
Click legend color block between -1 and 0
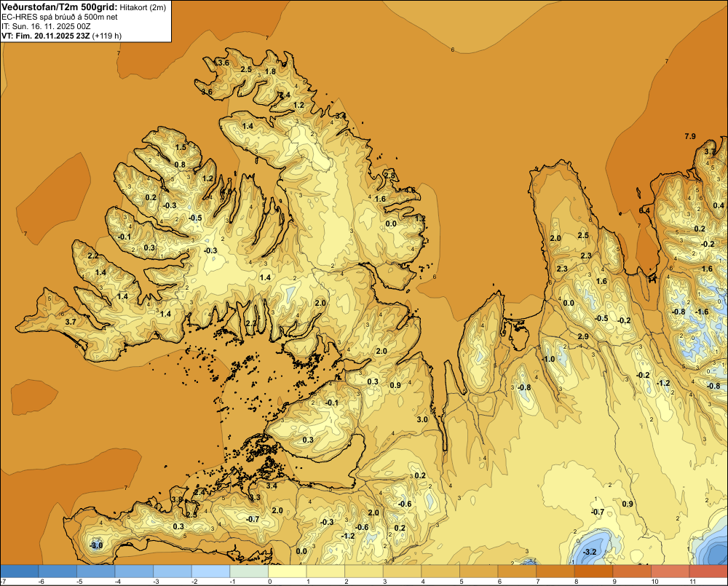[x=249, y=571]
